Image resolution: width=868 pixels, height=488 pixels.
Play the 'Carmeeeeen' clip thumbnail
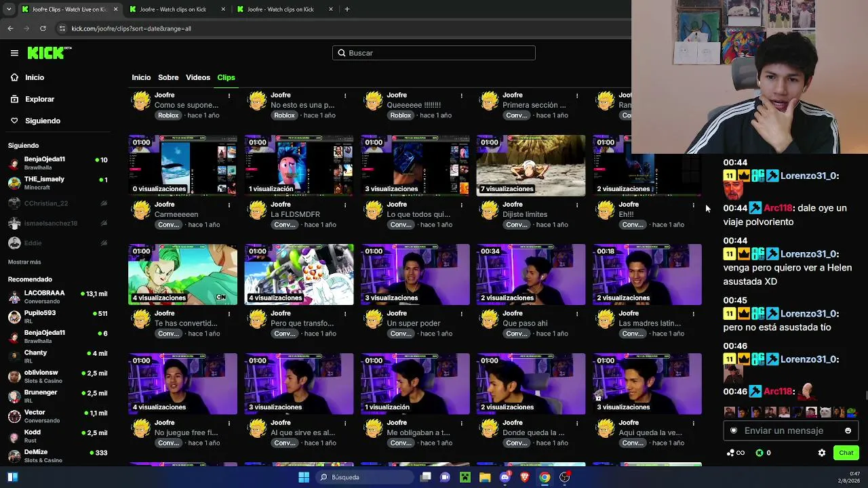point(183,166)
